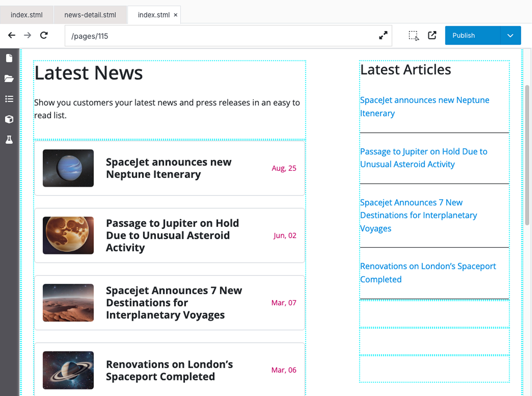532x396 pixels.
Task: Select the Latest News heading
Action: coord(89,73)
